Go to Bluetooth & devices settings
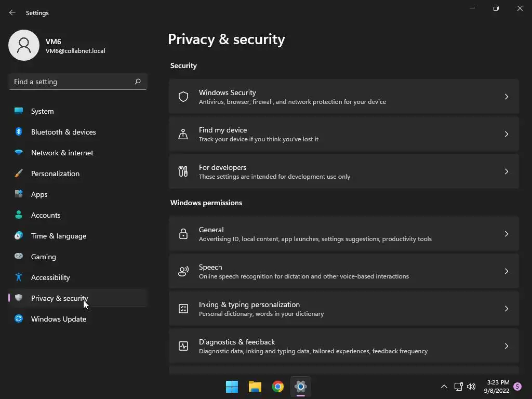Screen dimensions: 532x399 63,132
